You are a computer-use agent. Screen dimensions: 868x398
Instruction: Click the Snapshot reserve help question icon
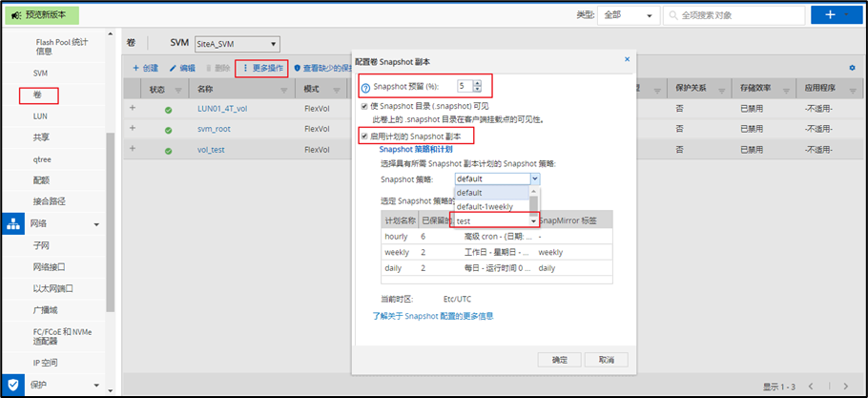click(365, 87)
